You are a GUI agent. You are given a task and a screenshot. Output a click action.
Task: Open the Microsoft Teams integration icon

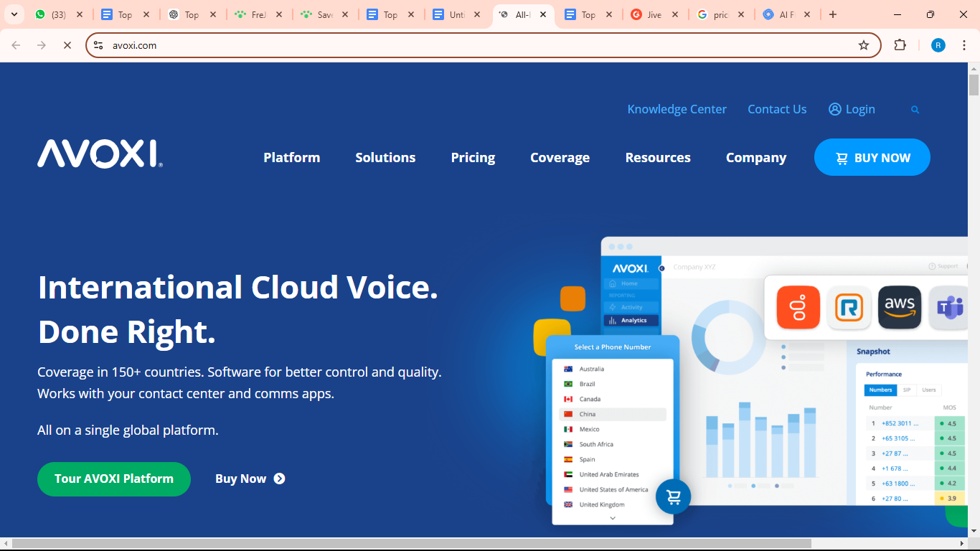(x=948, y=307)
